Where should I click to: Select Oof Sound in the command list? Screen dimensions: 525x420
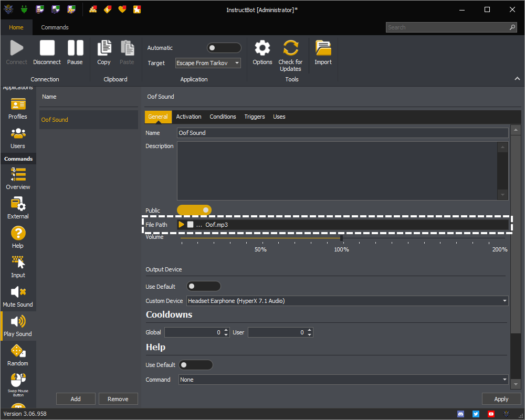point(89,120)
